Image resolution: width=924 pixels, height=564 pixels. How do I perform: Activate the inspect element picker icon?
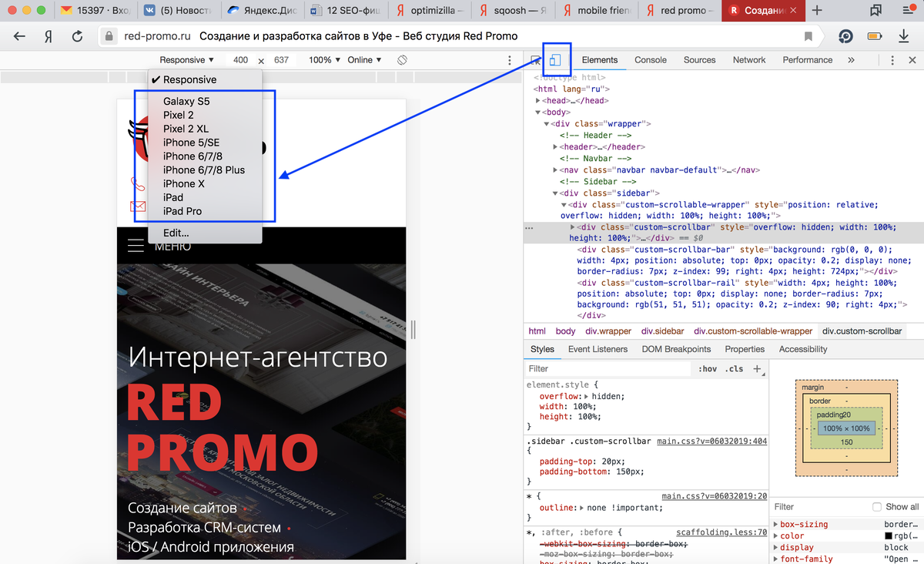tap(536, 60)
